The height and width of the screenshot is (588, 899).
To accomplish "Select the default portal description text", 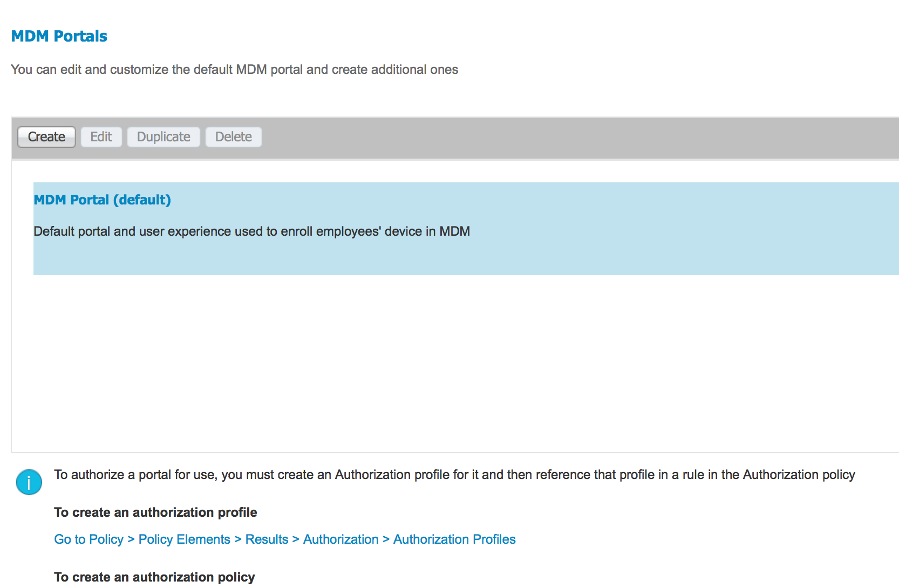I will point(251,231).
